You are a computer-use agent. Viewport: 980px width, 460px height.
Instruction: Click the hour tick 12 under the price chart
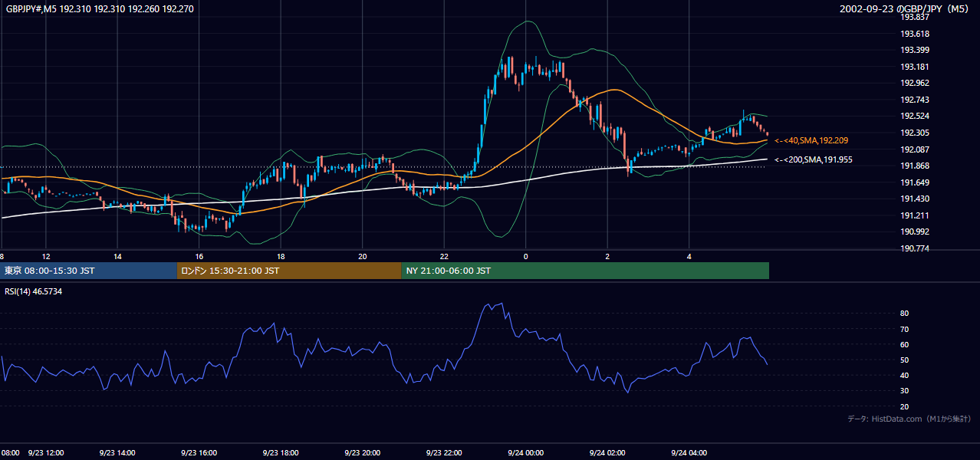tap(46, 256)
